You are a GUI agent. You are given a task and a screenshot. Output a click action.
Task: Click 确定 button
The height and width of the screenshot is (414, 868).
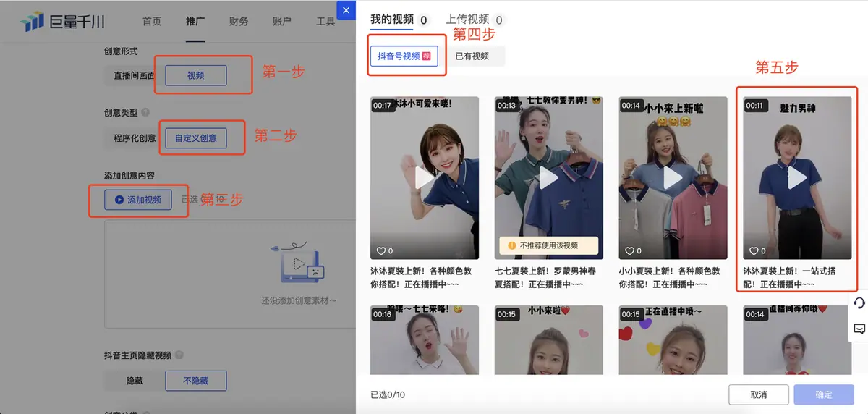tap(824, 394)
